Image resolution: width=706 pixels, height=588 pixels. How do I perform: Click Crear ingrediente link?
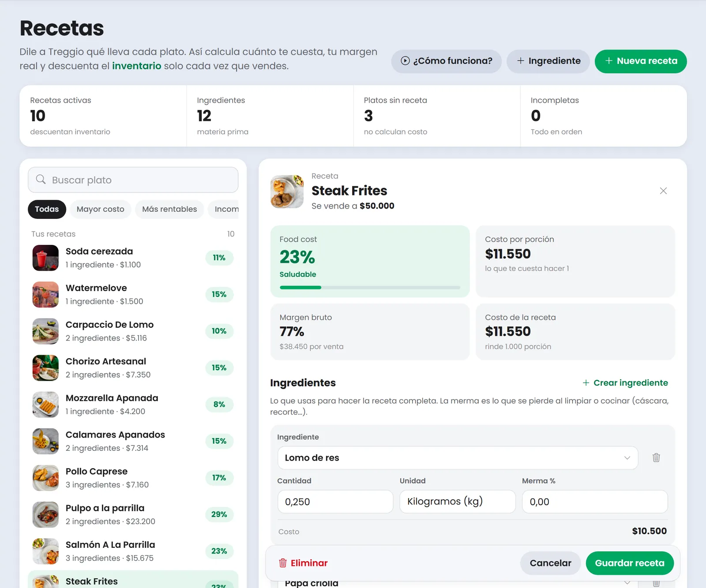pyautogui.click(x=625, y=383)
